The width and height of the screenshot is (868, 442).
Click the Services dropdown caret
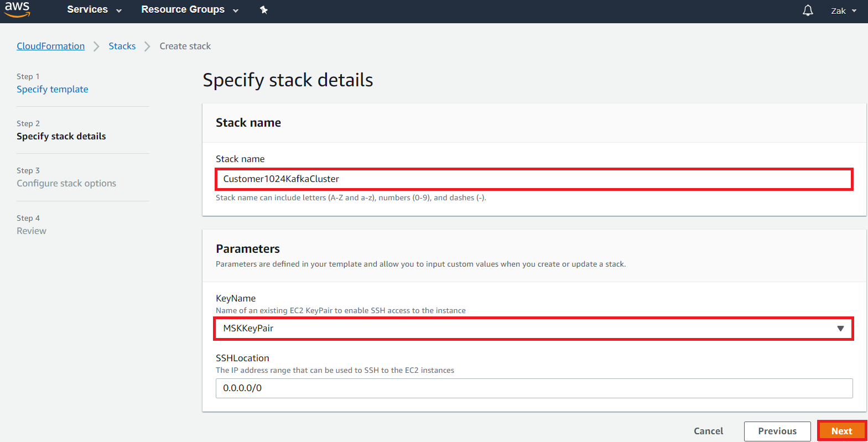(x=119, y=11)
